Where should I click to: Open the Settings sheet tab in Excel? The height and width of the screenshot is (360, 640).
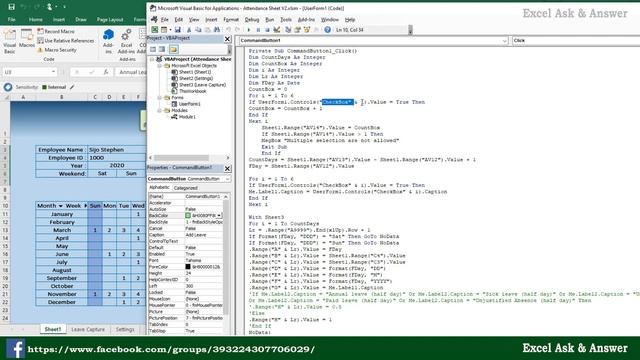[125, 329]
